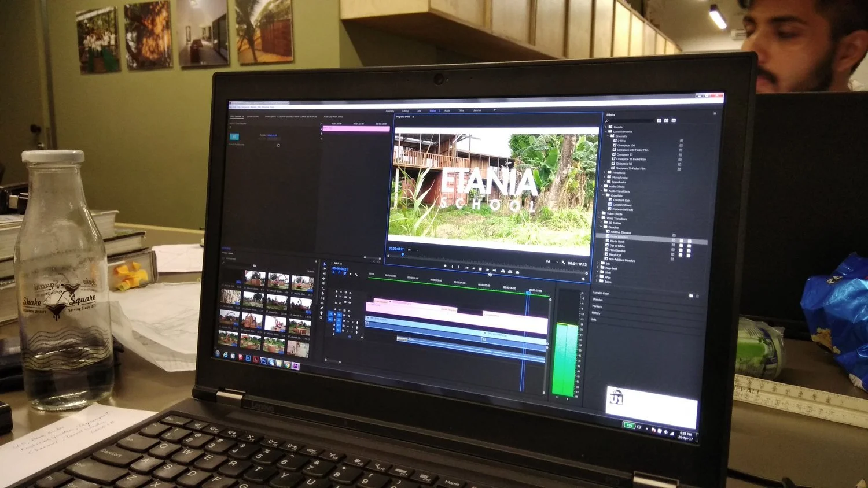Select the Selection tool arrow in the Tools panel
Screen dimensions: 868x488
coord(325,264)
